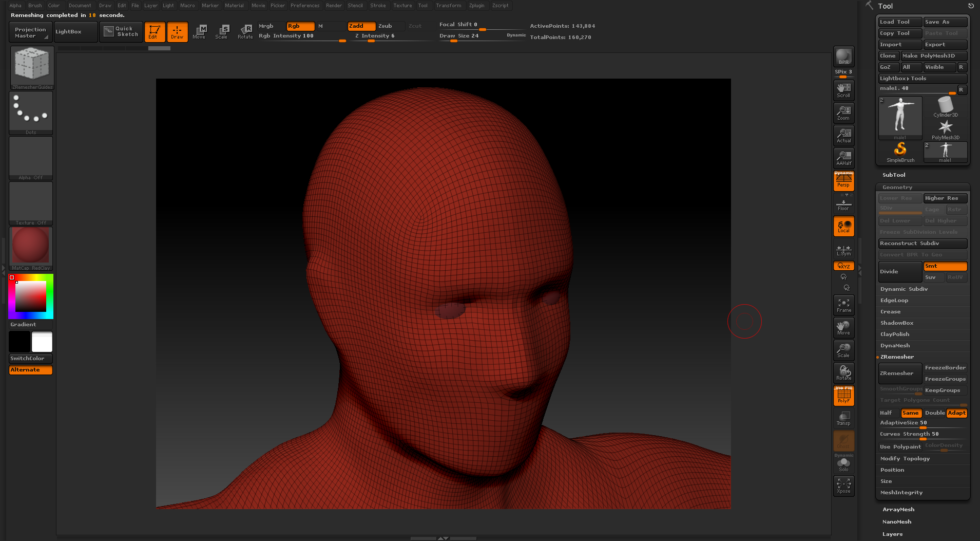
Task: Turn off the Smt smoothing toggle
Action: [945, 266]
